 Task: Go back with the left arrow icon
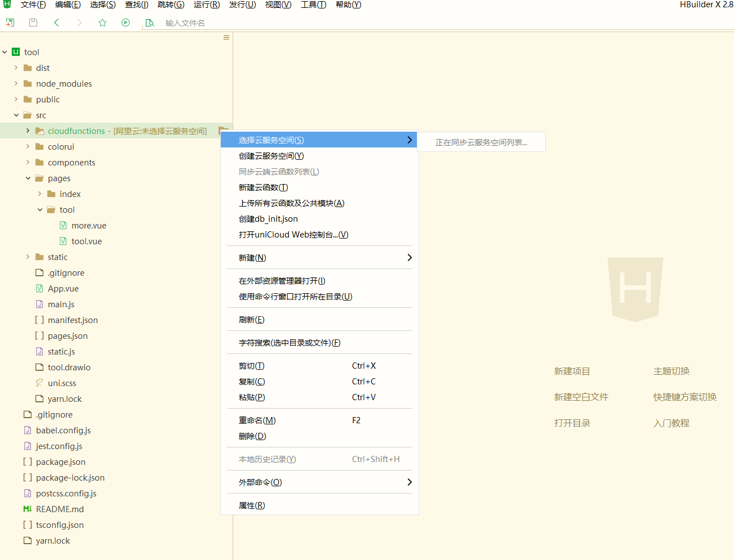pos(56,23)
